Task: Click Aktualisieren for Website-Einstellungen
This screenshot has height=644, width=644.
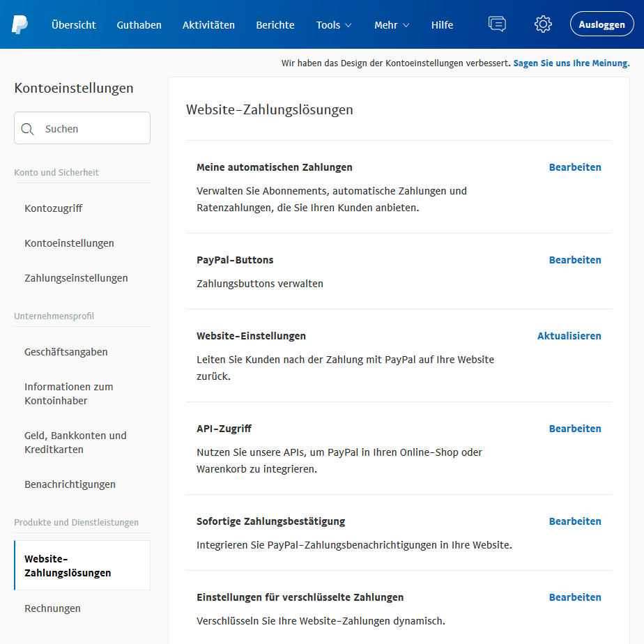Action: pos(569,336)
